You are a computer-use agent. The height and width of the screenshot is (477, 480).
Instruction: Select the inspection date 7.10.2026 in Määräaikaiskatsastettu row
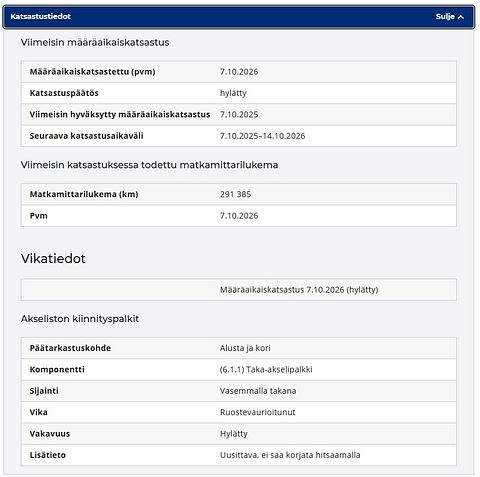239,72
